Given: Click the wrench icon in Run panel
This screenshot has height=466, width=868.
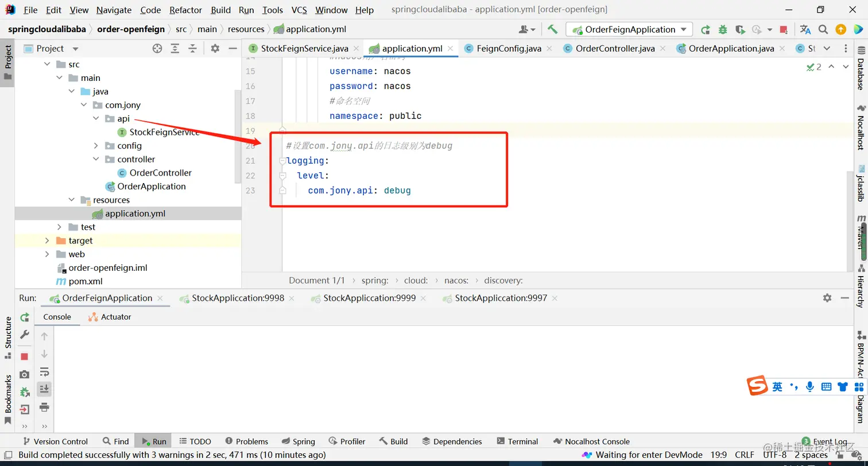Looking at the screenshot, I should point(25,335).
